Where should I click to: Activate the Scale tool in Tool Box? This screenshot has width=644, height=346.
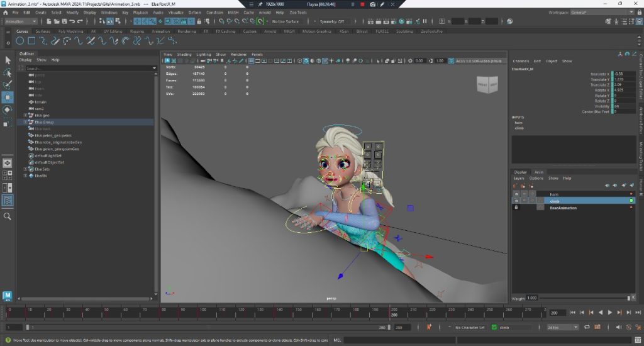pos(8,123)
